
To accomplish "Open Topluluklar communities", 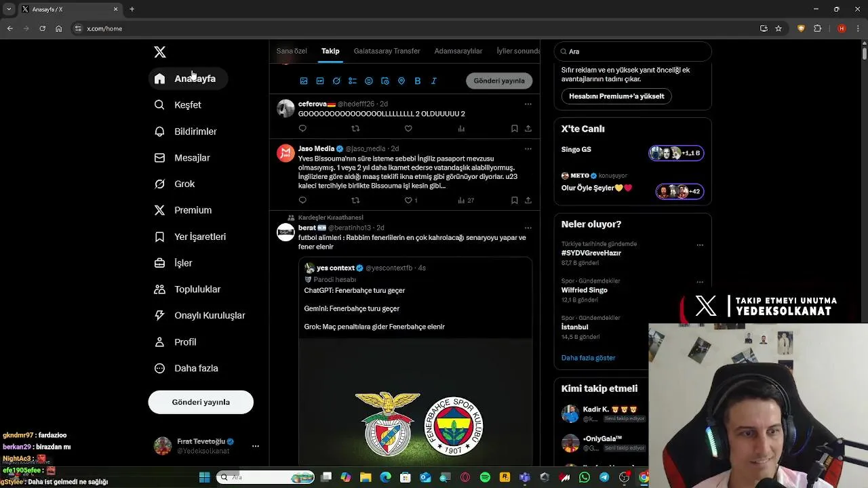I will tap(188, 289).
